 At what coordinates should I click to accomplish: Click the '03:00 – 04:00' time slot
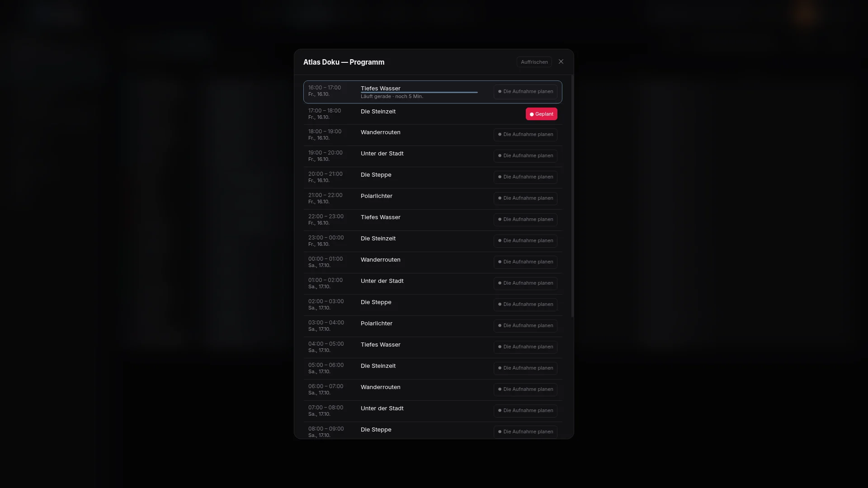326,323
